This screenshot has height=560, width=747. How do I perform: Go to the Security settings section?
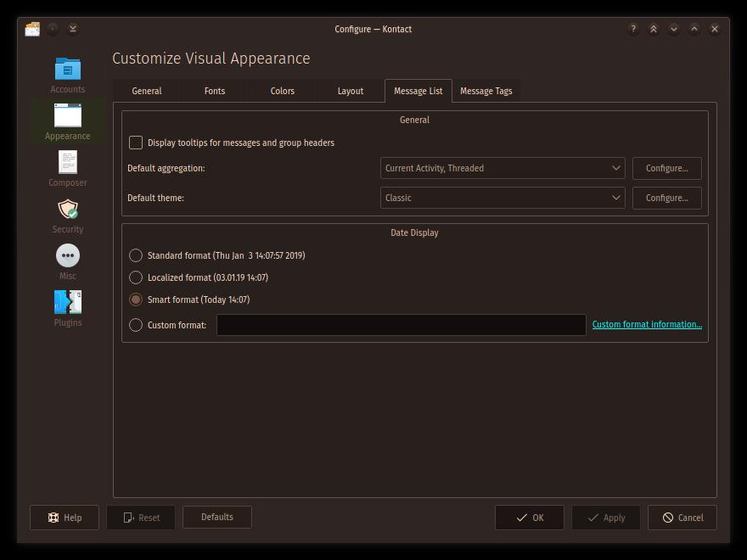pos(68,216)
